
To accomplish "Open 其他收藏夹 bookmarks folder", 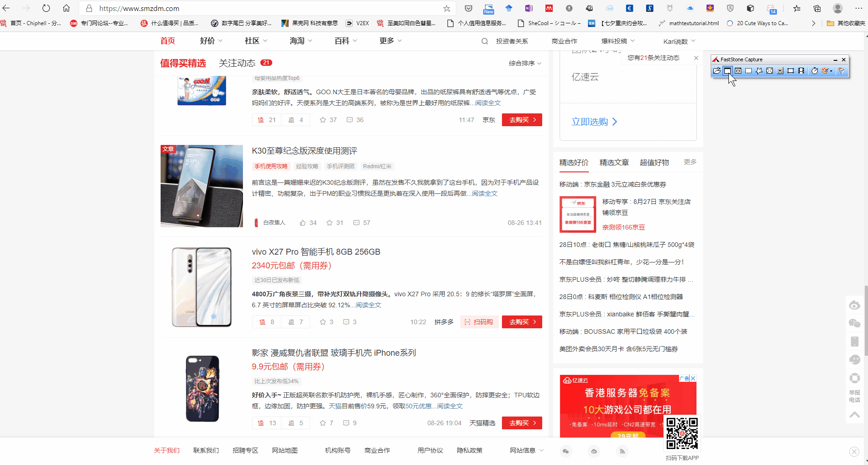I will tap(846, 23).
